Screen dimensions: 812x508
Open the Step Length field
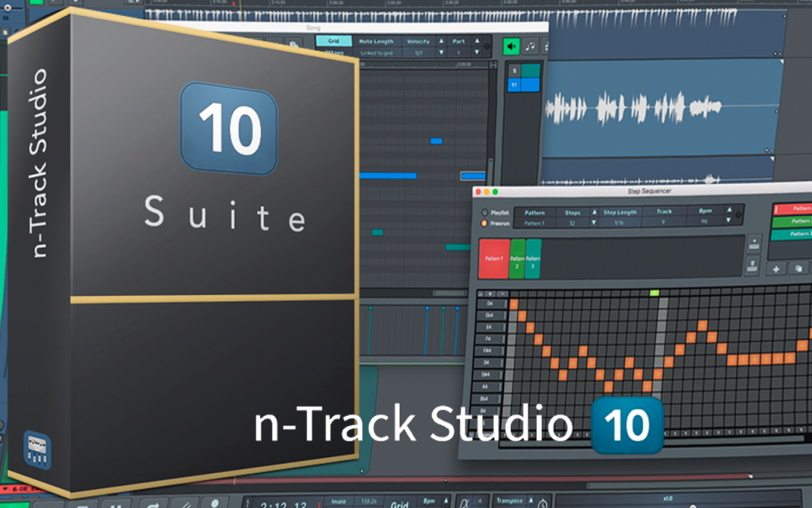(619, 222)
